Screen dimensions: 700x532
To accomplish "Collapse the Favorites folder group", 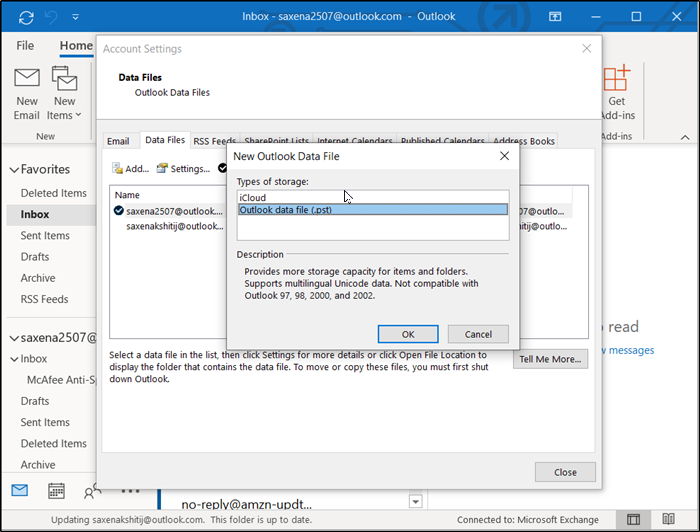I will point(14,170).
